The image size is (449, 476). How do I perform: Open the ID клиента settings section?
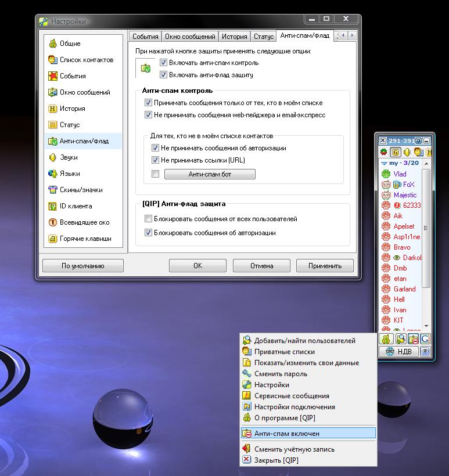83,206
